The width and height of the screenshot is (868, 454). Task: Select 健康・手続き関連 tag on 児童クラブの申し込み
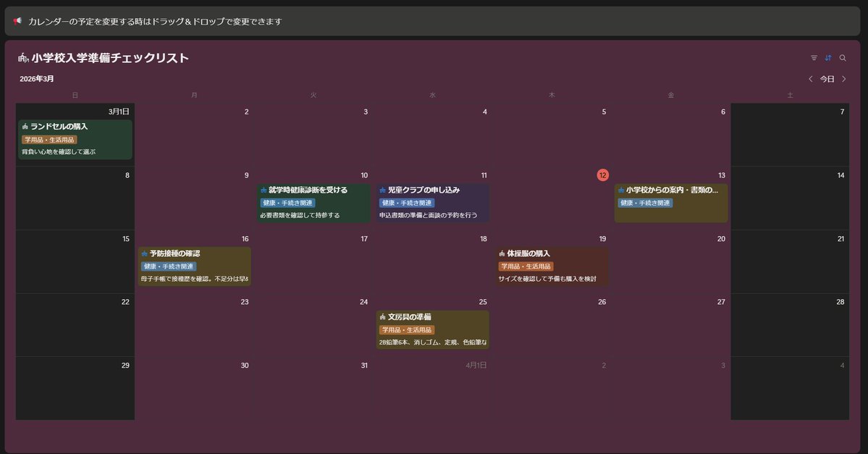pos(406,203)
